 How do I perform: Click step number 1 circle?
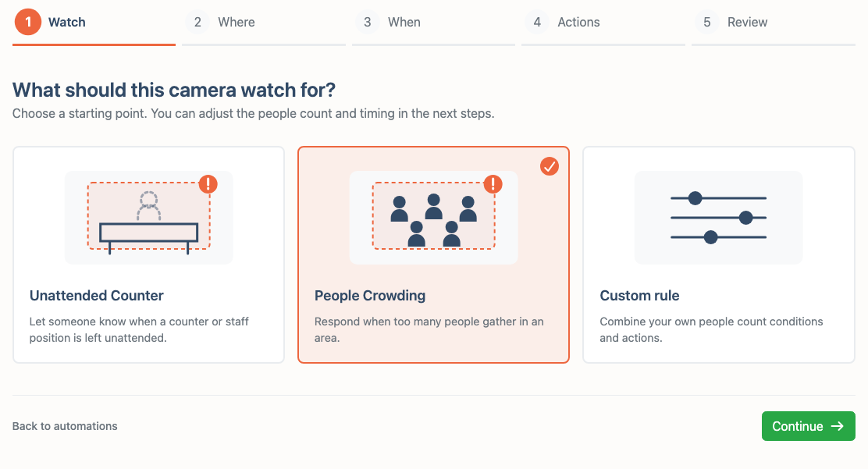click(27, 22)
